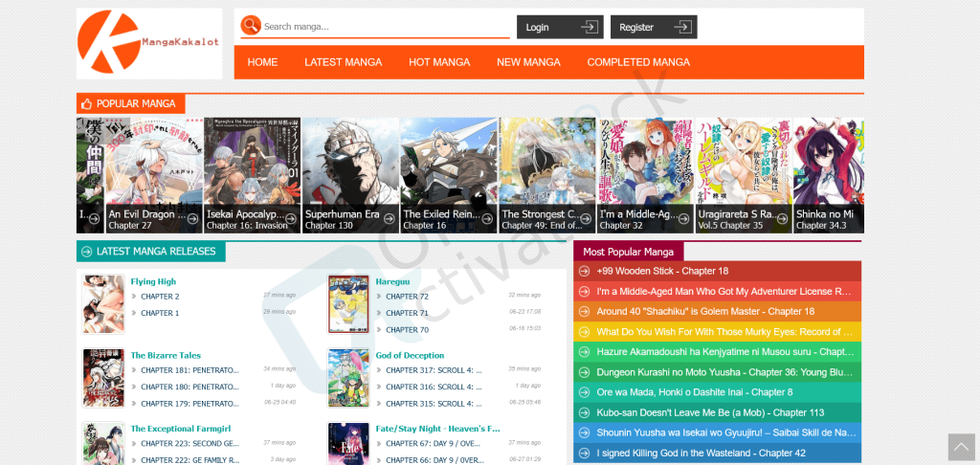Viewport: 980px width, 465px height.
Task: Click the orange search magnifier icon
Action: coord(251,26)
